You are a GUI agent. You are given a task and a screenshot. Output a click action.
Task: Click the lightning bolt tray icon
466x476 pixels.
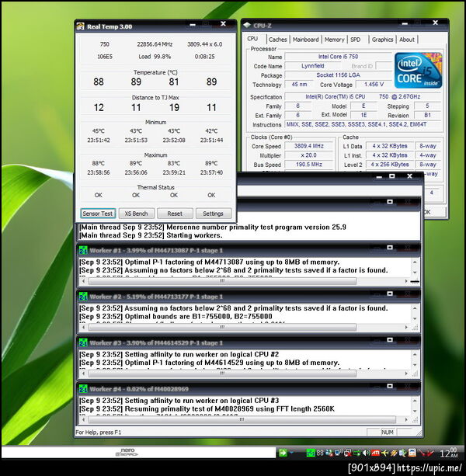pyautogui.click(x=394, y=453)
